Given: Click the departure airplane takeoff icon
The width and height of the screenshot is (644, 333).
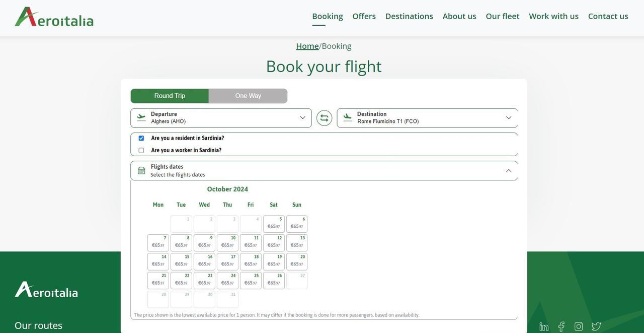Looking at the screenshot, I should tap(141, 117).
